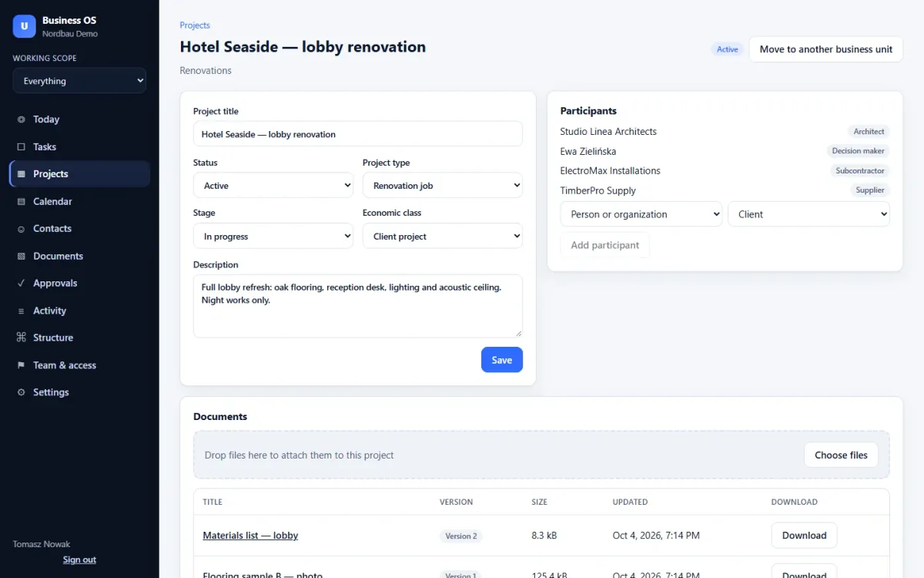924x578 pixels.
Task: Click Ewa Zielińska participant name
Action: pyautogui.click(x=588, y=151)
